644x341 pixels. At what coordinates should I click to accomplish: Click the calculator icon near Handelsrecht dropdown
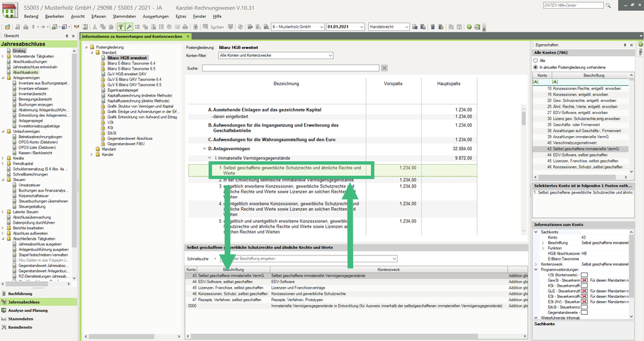pyautogui.click(x=433, y=26)
